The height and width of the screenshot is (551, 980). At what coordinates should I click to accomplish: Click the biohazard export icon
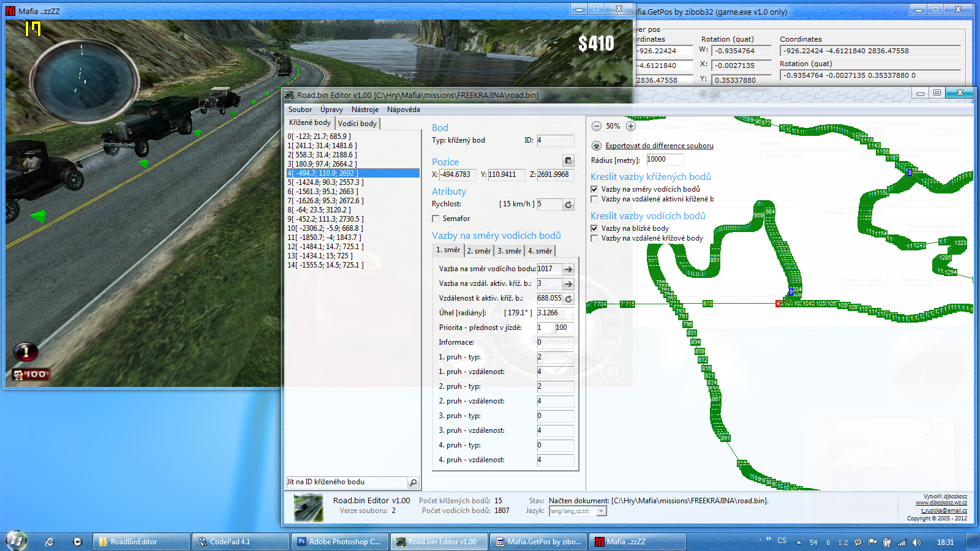597,146
